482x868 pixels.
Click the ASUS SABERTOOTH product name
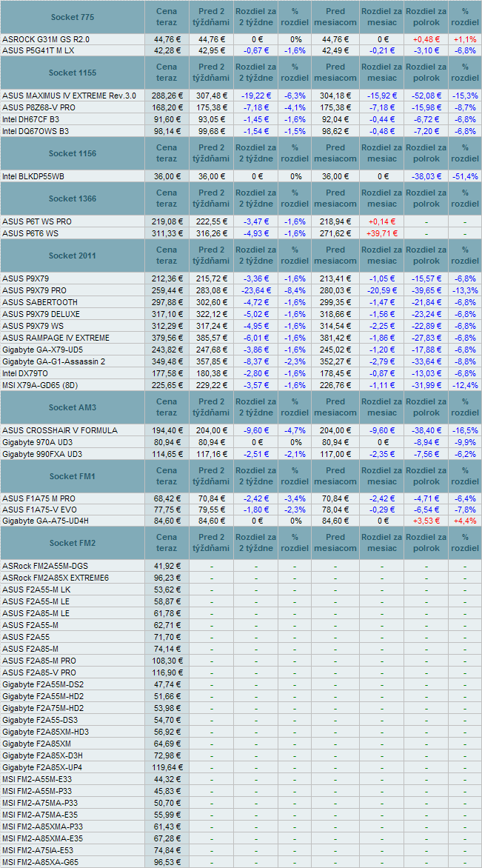tap(40, 302)
